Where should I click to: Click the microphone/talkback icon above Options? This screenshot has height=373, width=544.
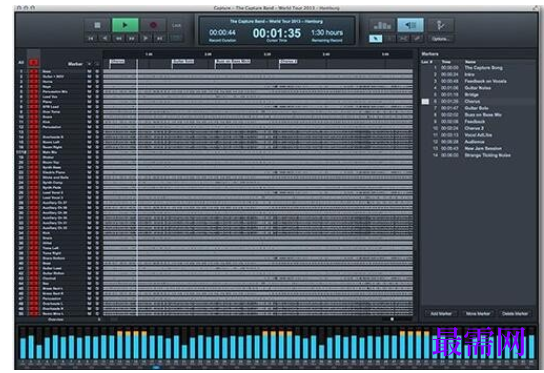(x=440, y=25)
